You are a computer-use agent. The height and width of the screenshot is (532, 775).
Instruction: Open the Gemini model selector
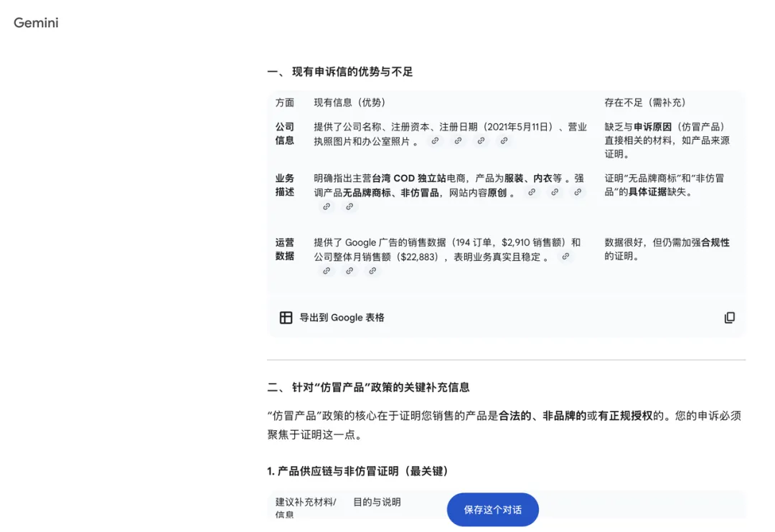coord(34,23)
